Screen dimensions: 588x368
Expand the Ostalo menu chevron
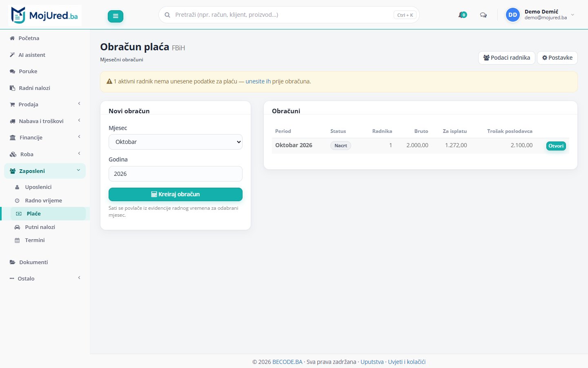point(79,278)
